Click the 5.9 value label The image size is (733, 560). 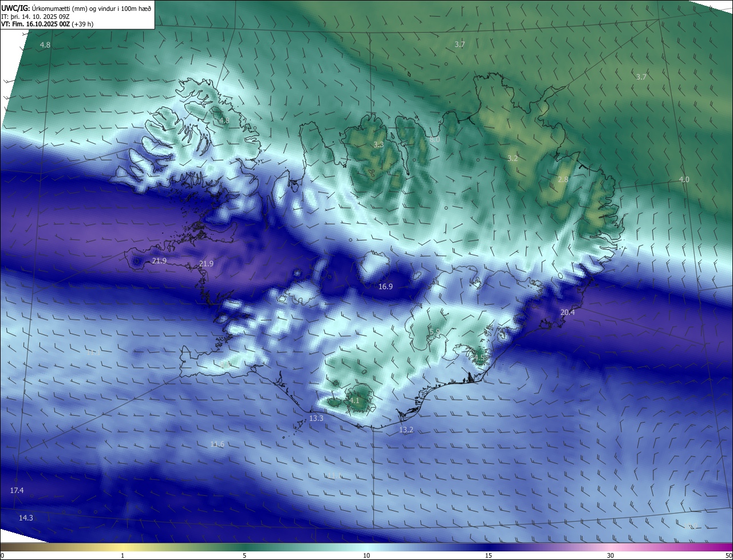click(435, 331)
